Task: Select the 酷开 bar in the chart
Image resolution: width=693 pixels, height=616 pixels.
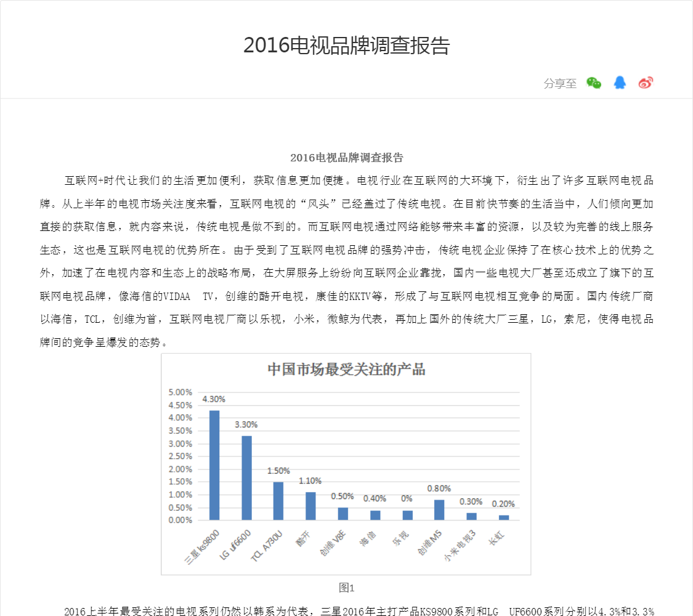Action: (310, 506)
